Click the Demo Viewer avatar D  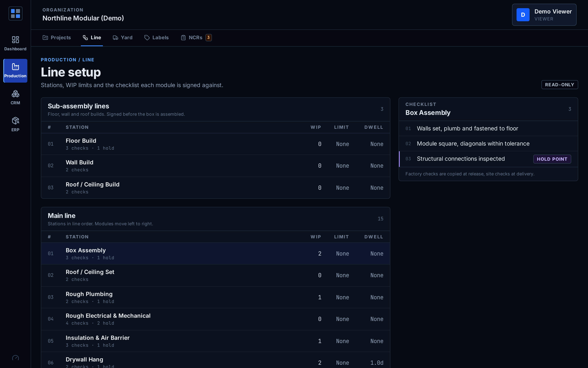pyautogui.click(x=523, y=15)
